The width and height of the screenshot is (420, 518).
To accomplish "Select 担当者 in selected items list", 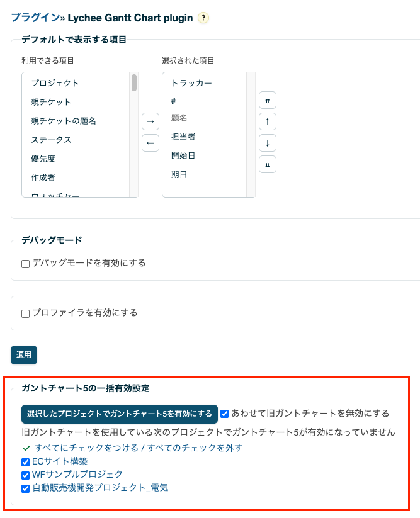I will point(183,137).
